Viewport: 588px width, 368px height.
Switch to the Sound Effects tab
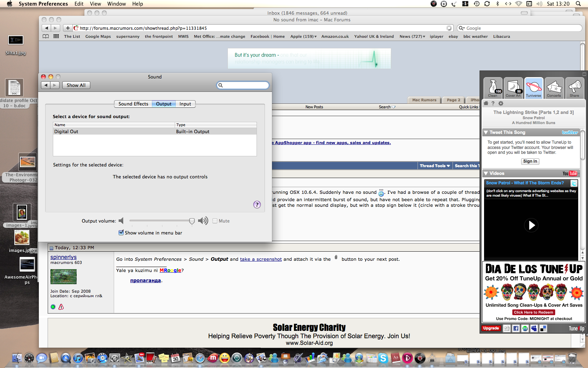tap(133, 104)
